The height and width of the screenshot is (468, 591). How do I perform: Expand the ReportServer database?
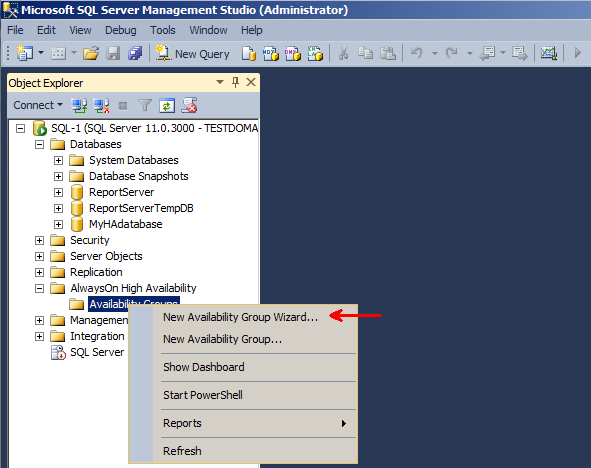pyautogui.click(x=58, y=193)
